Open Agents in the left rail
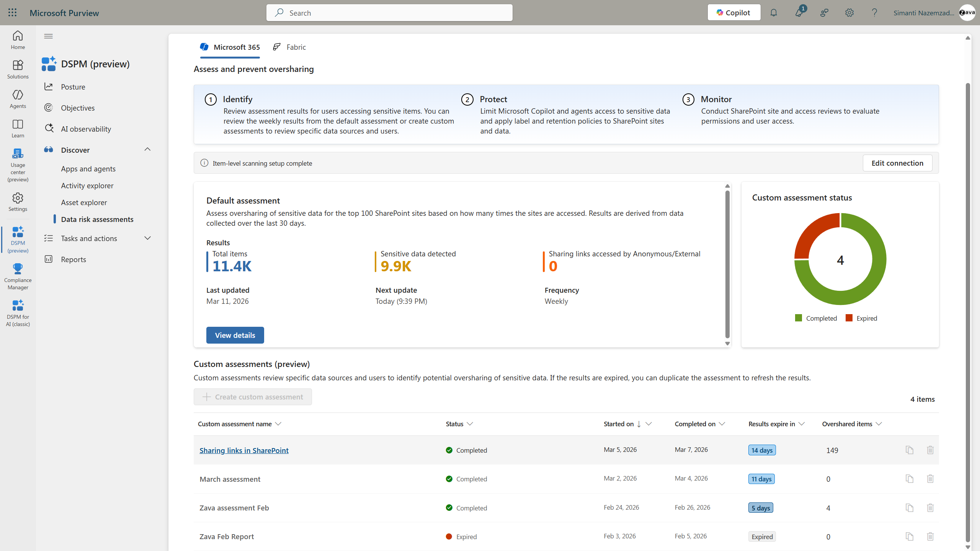 coord(18,99)
